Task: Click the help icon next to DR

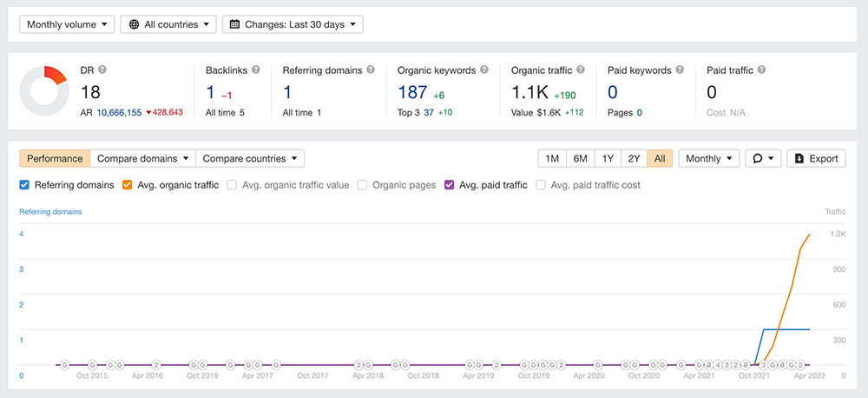Action: pos(102,70)
